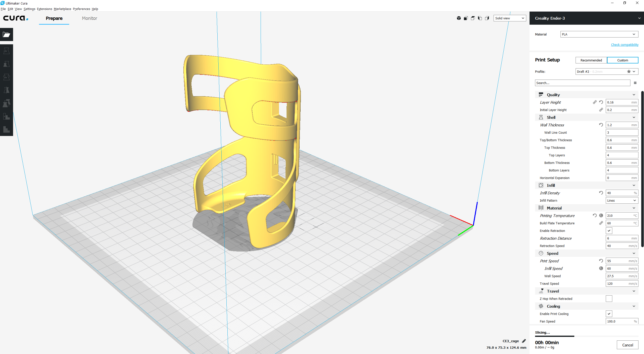Click Build Plate Temperature link icon
644x354 pixels.
(601, 223)
